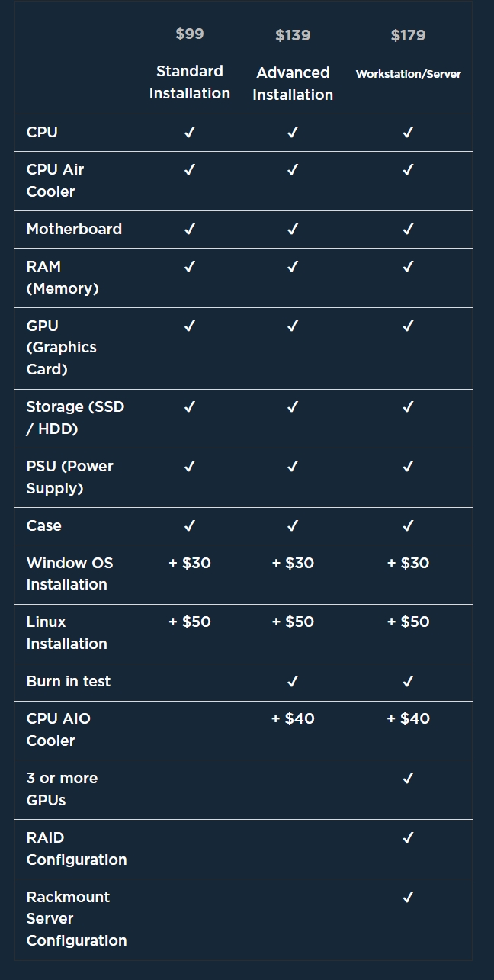Viewport: 494px width, 980px height.
Task: Select the Workstation/Server column header
Action: point(408,75)
